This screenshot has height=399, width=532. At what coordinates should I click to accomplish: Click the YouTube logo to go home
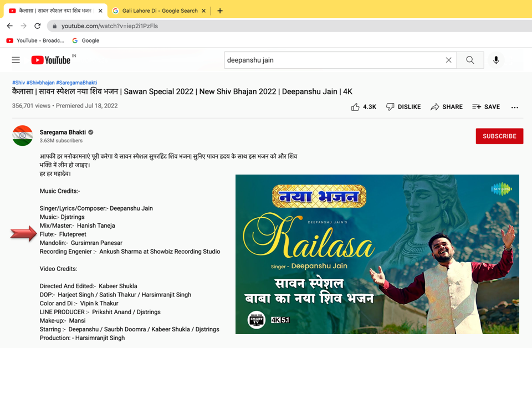(51, 60)
